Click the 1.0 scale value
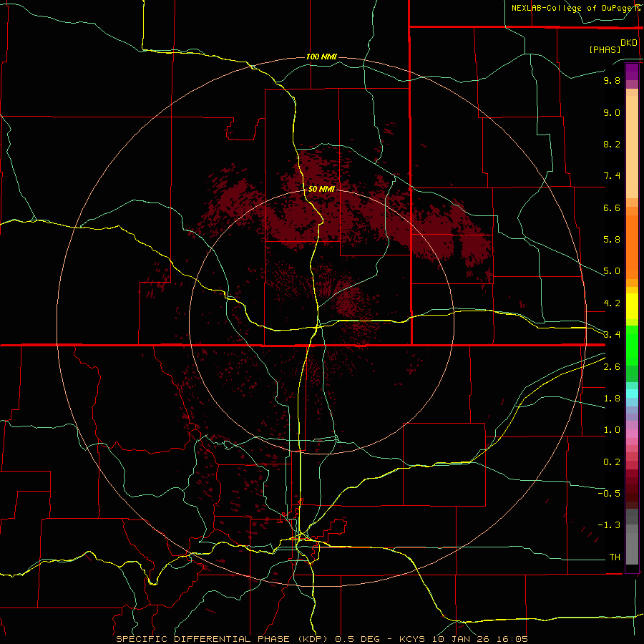 (x=612, y=430)
